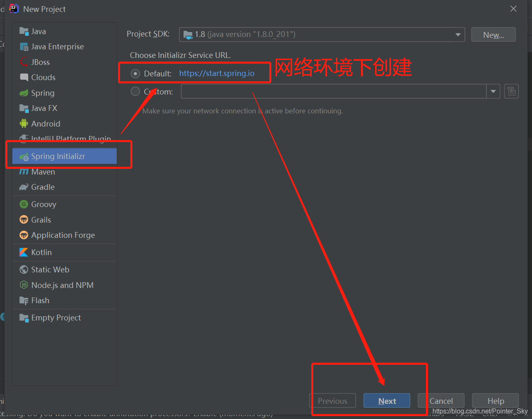532x419 pixels.
Task: Choose Spring project type
Action: 65,93
